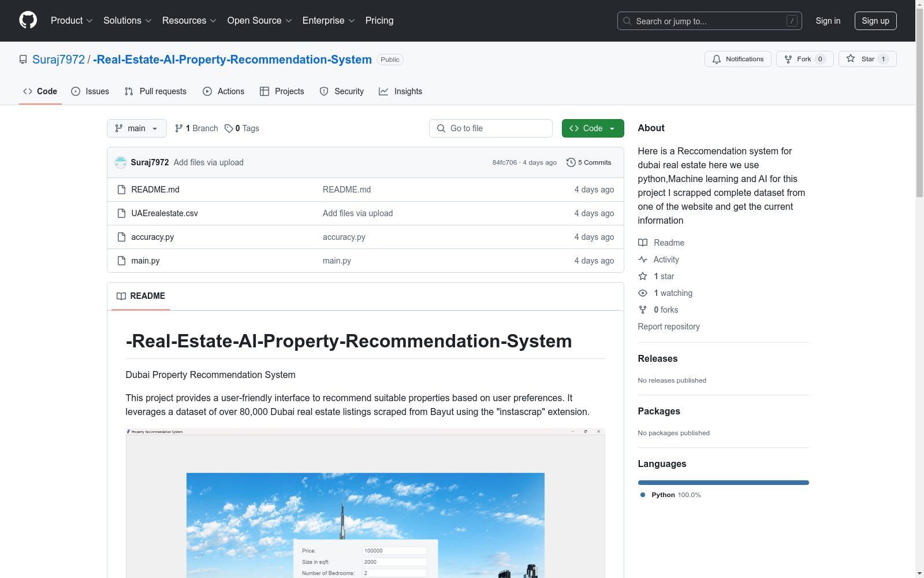Open the Packages heading link
The height and width of the screenshot is (578, 924).
659,411
